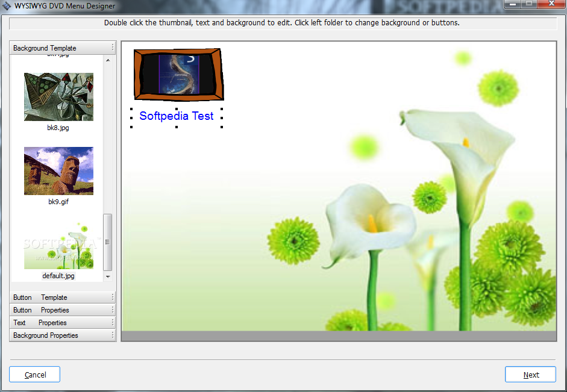Close the DVD Menu Designer window
The image size is (567, 392).
pos(551,4)
